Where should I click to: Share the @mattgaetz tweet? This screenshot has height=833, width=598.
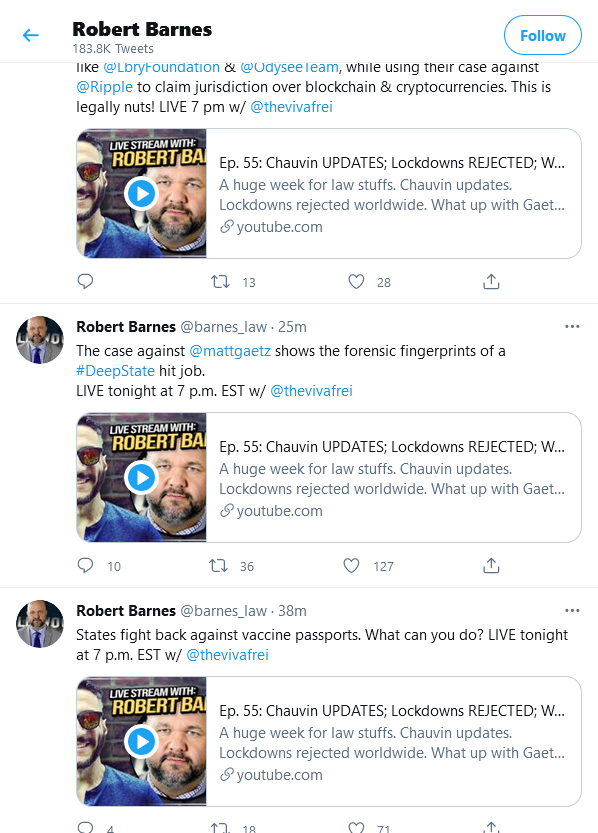pos(491,565)
